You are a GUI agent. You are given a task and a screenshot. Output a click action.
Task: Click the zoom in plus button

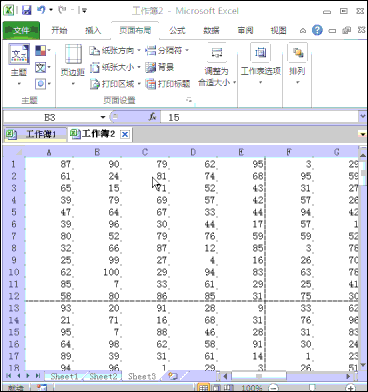tap(350, 388)
